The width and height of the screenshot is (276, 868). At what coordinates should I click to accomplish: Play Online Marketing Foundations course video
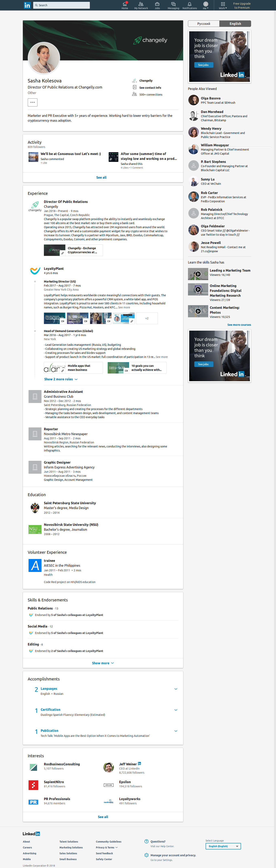(198, 289)
